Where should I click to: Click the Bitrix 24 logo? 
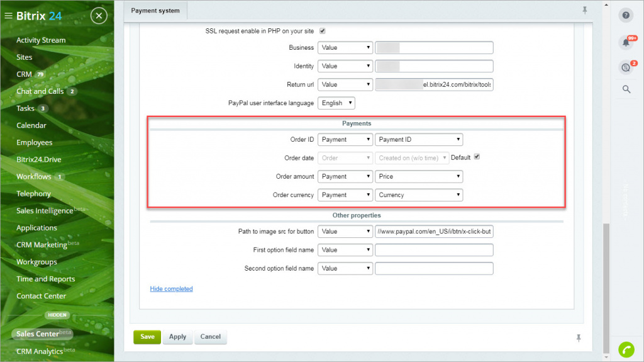(x=39, y=16)
